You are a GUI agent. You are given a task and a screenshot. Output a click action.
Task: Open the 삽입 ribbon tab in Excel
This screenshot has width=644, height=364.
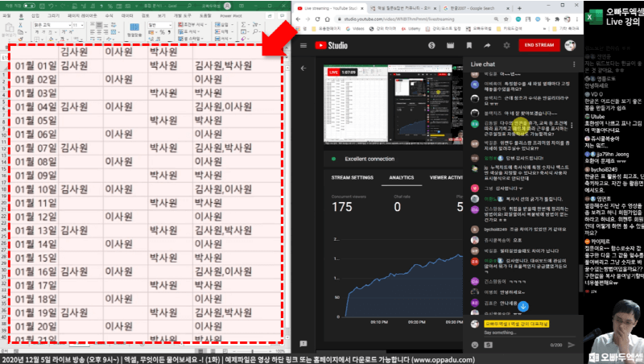(35, 15)
